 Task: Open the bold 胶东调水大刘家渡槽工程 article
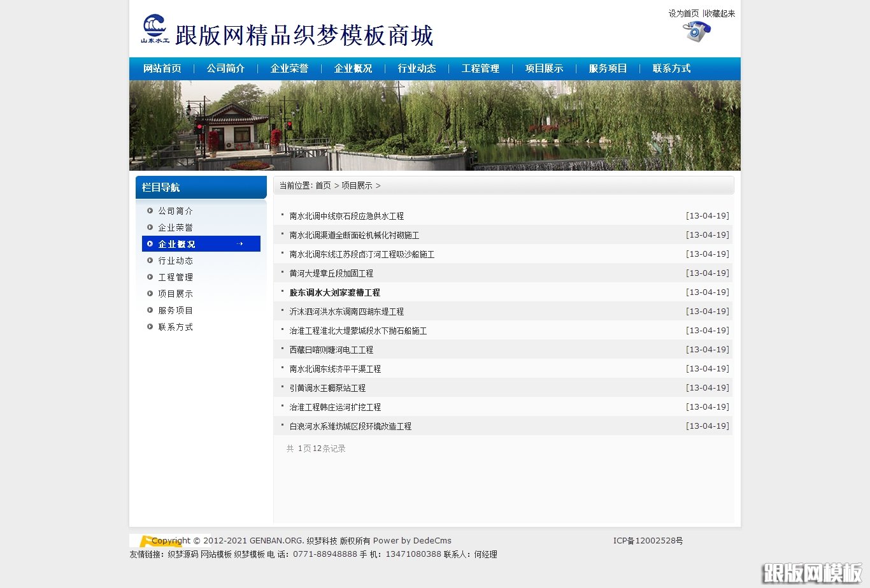(334, 292)
